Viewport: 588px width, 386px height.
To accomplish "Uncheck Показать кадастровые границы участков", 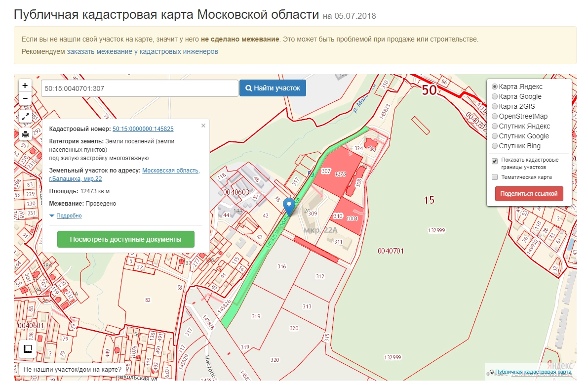I will click(495, 161).
